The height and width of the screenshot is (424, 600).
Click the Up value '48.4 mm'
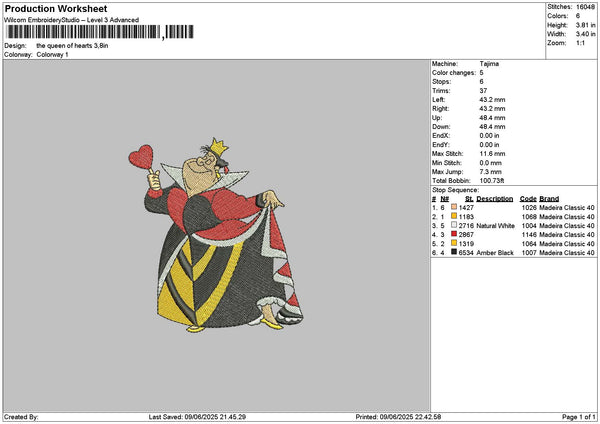492,118
